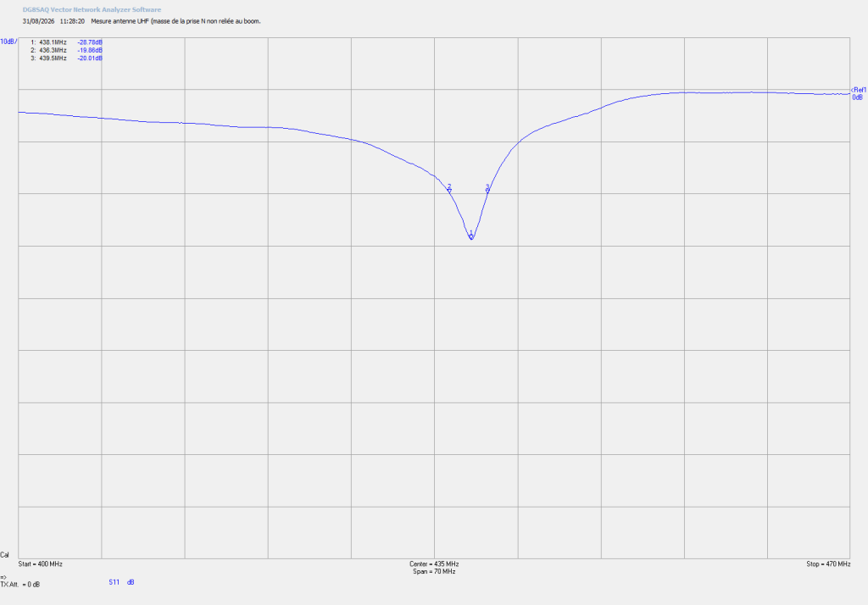Screen dimensions: 868x605
Task: Click the Stop = 470 MHz label
Action: pos(828,564)
